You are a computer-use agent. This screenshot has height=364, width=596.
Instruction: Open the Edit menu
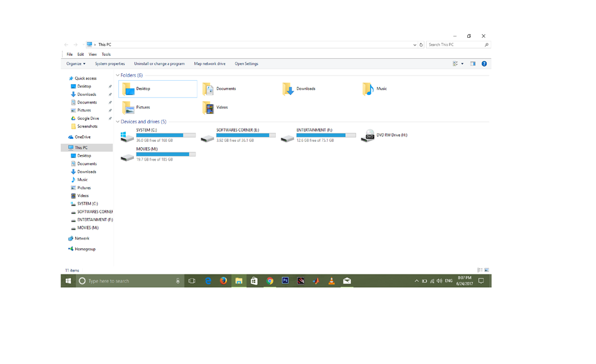[80, 54]
